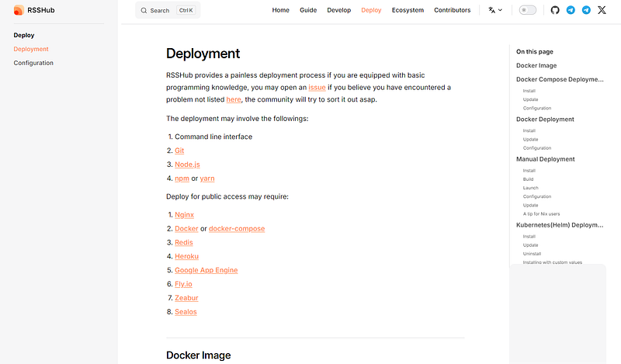Jump to Install under Docker Compose Deployment
Viewport: 621px width, 364px height.
click(x=529, y=91)
